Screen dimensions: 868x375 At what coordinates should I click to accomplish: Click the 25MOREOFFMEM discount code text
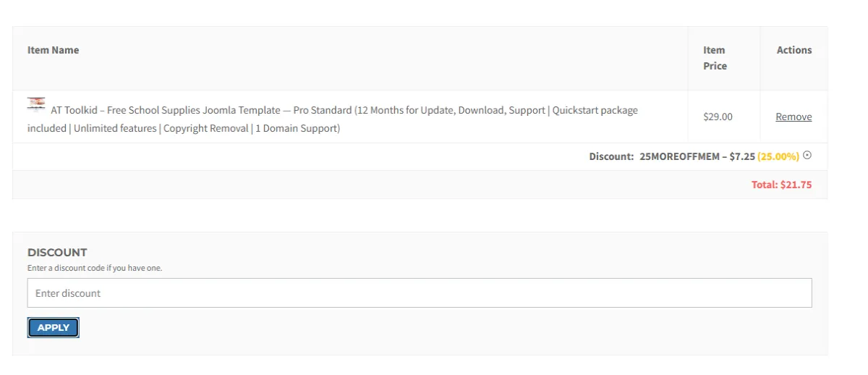pos(679,156)
